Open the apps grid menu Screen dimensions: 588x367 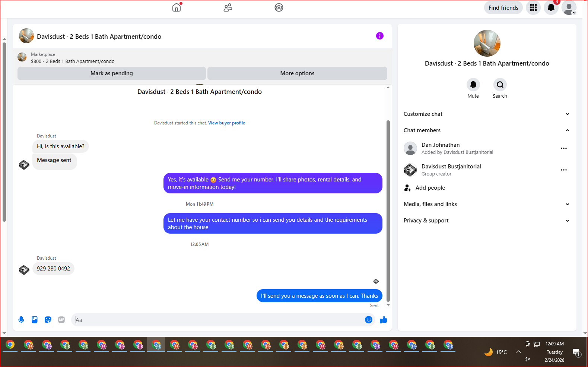[x=533, y=7]
